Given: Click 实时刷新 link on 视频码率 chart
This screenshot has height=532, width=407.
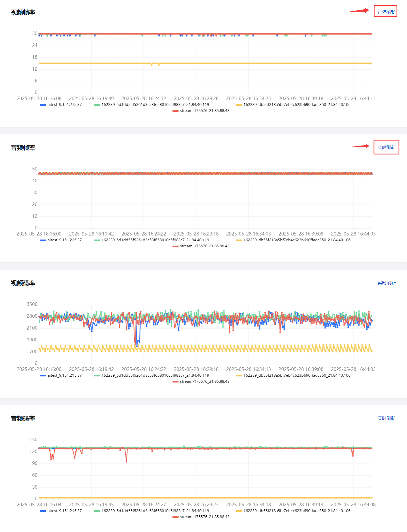Looking at the screenshot, I should [x=386, y=283].
